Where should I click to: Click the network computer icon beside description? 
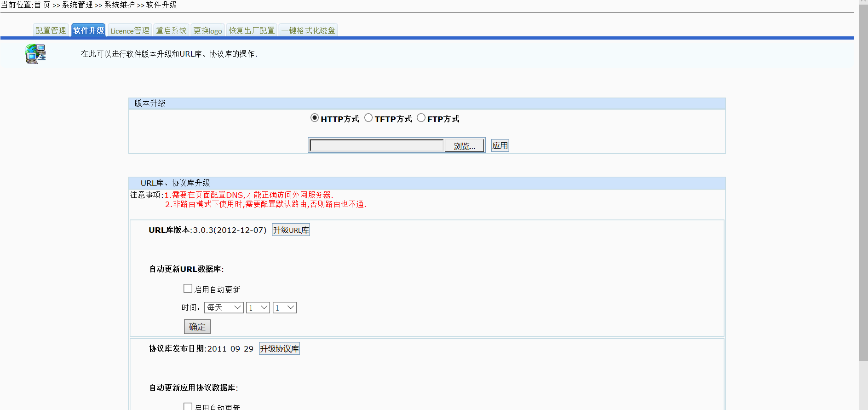[x=35, y=54]
